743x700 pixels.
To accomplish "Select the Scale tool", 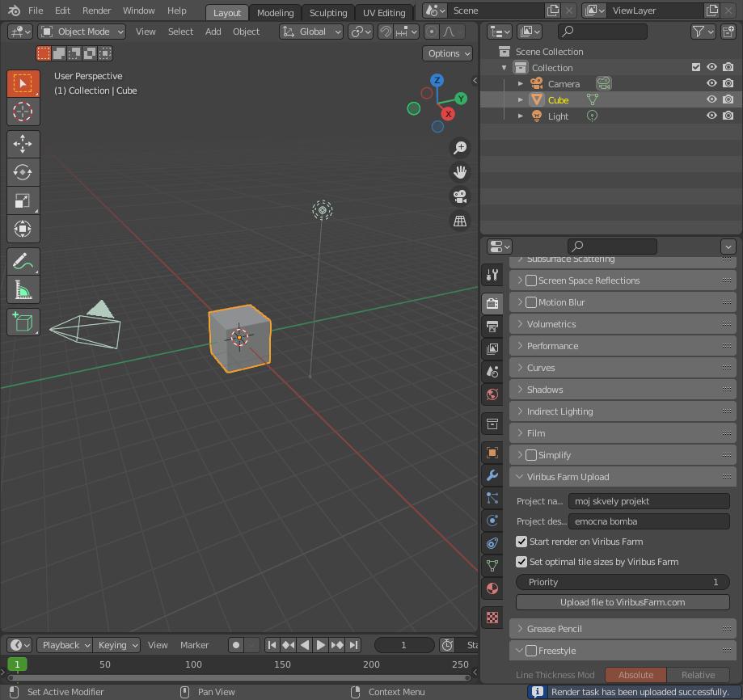I will (23, 200).
